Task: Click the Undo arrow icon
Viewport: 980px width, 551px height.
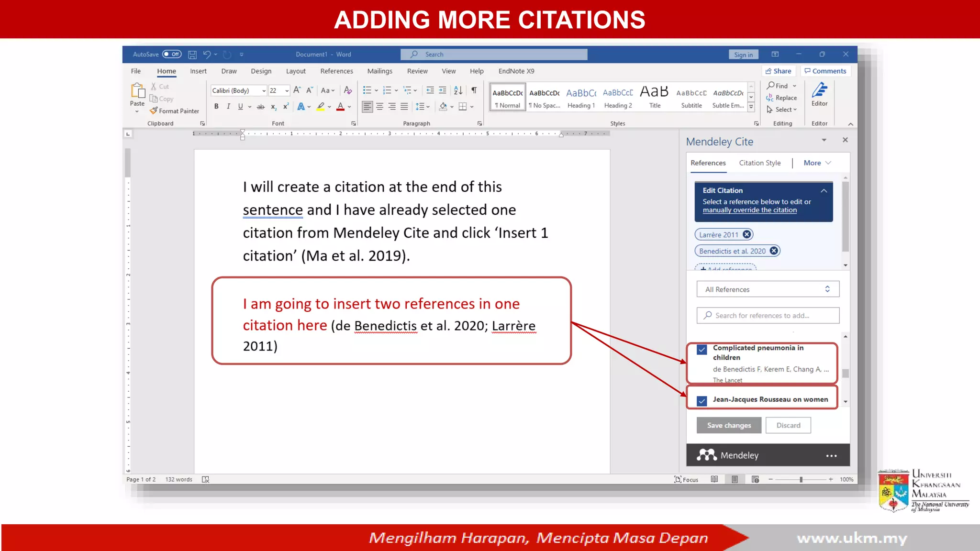Action: coord(207,55)
